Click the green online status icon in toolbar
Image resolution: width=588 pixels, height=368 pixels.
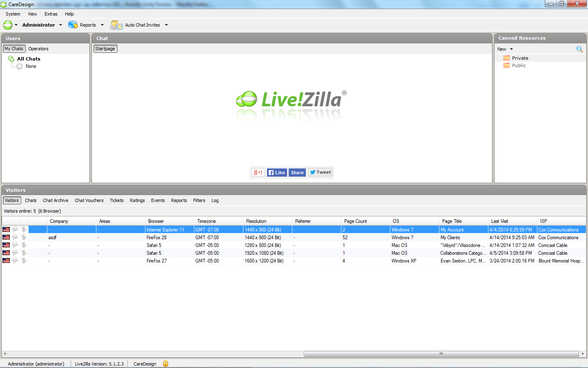click(8, 25)
